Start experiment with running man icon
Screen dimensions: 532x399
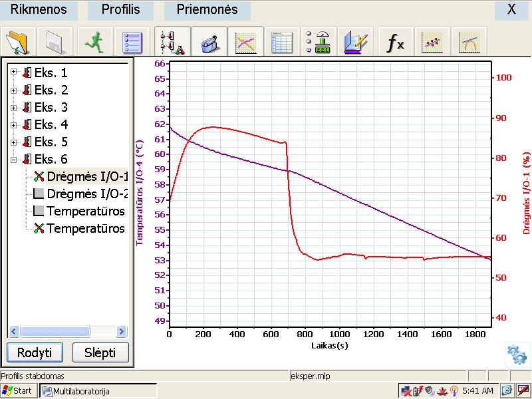point(94,41)
